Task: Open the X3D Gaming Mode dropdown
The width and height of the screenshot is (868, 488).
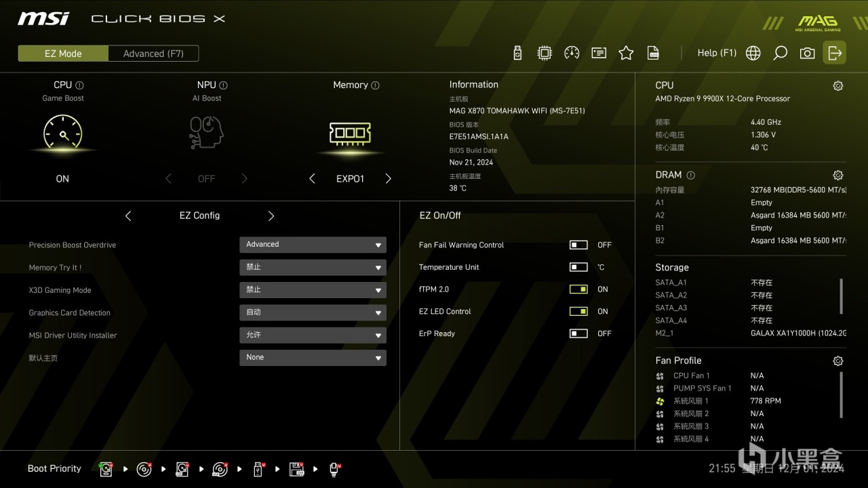Action: (313, 289)
